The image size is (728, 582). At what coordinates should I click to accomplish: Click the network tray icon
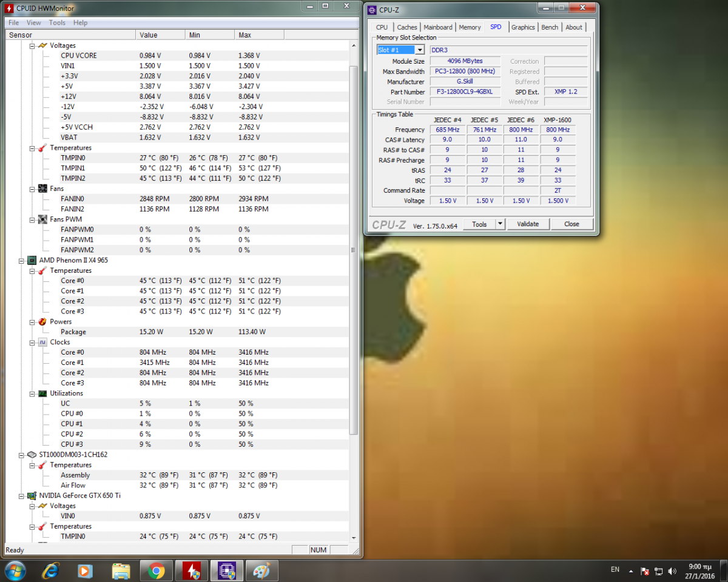[x=659, y=571]
